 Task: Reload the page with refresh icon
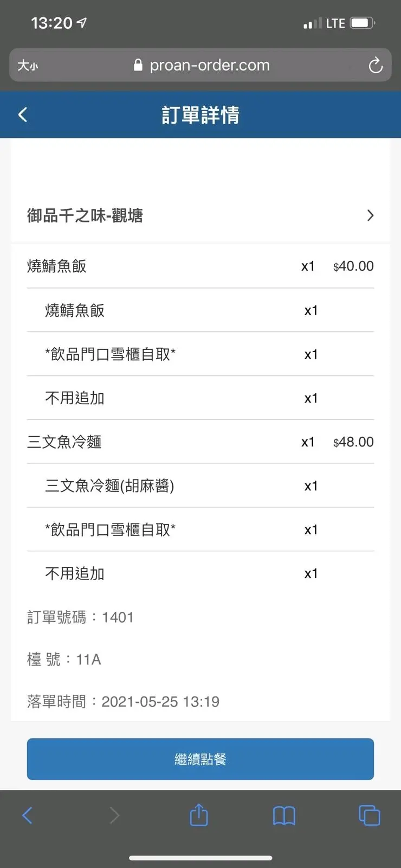[x=376, y=66]
